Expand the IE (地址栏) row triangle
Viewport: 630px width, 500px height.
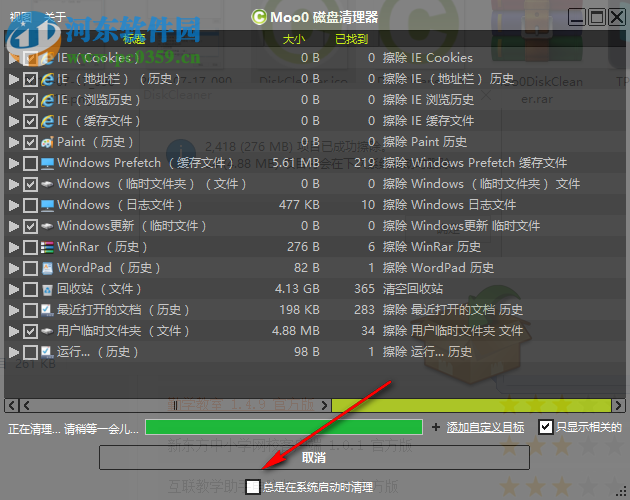(14, 80)
